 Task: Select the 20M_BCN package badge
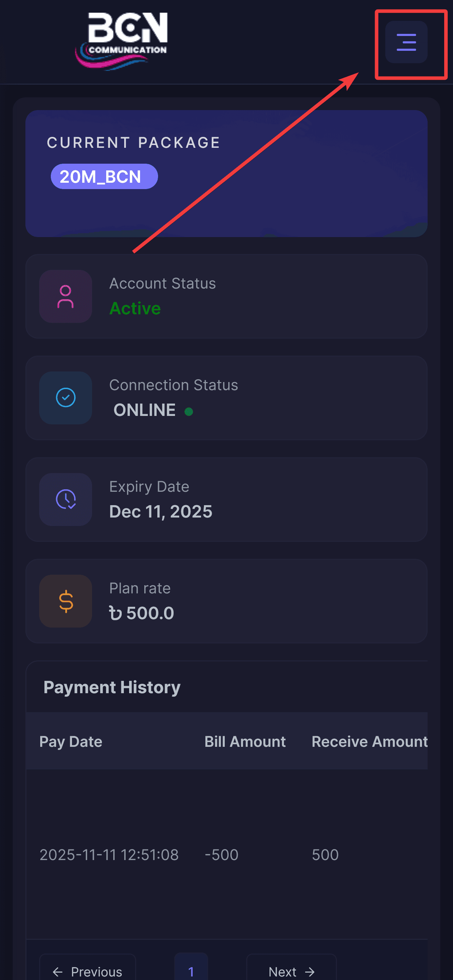point(104,176)
